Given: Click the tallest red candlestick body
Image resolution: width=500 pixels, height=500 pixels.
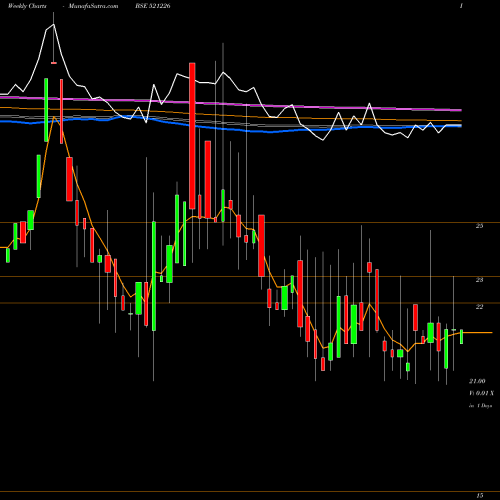Looking at the screenshot, I should click(192, 136).
